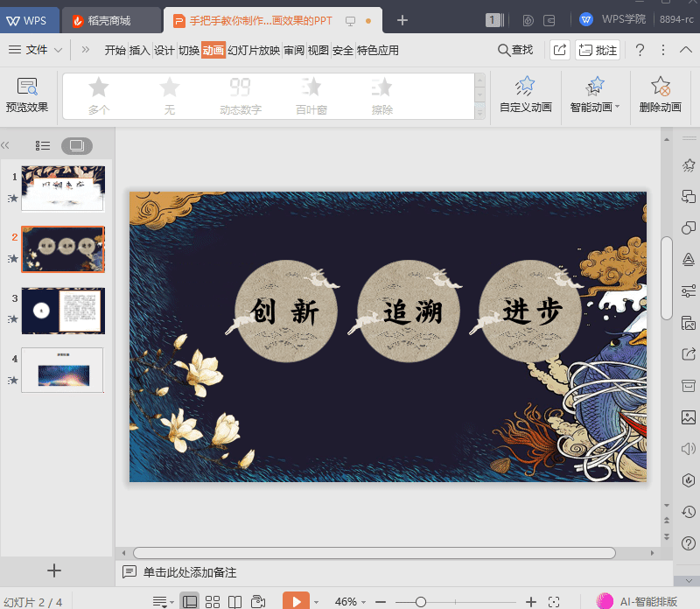Open picture icon in right sidebar
Image resolution: width=700 pixels, height=609 pixels.
click(689, 417)
